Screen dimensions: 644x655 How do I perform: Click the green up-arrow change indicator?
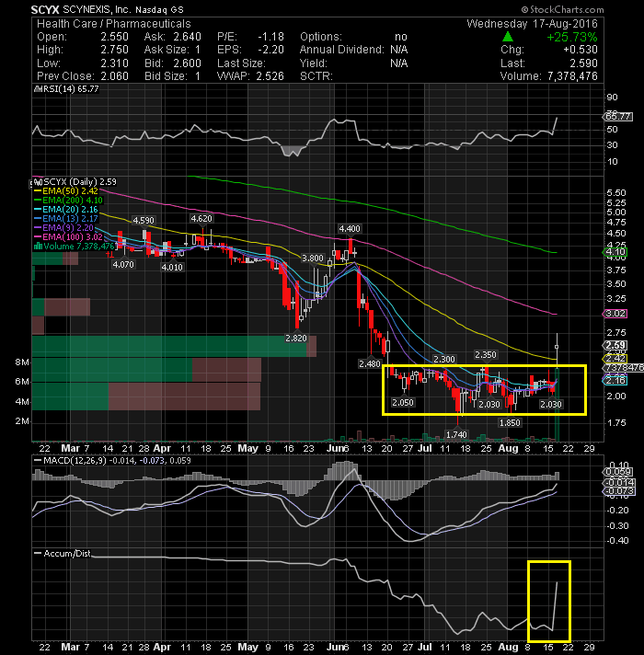(x=508, y=37)
